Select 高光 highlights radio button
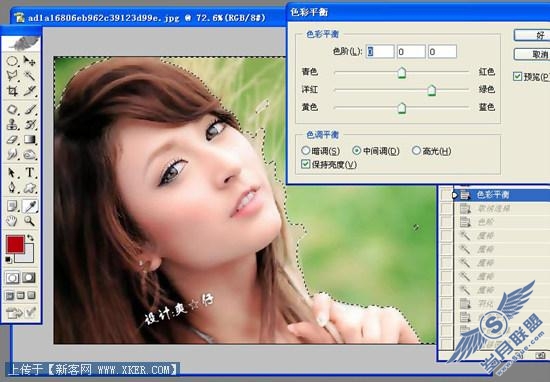This screenshot has width=550, height=382. coord(416,150)
